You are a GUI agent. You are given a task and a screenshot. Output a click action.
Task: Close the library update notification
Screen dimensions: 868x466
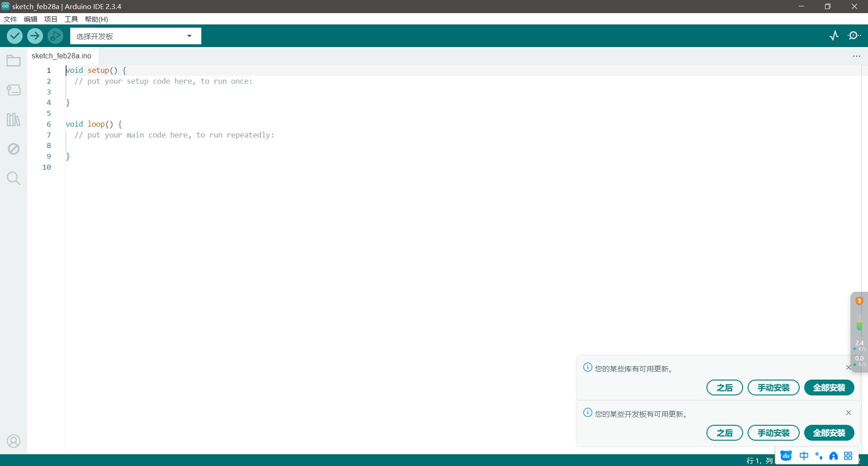849,367
